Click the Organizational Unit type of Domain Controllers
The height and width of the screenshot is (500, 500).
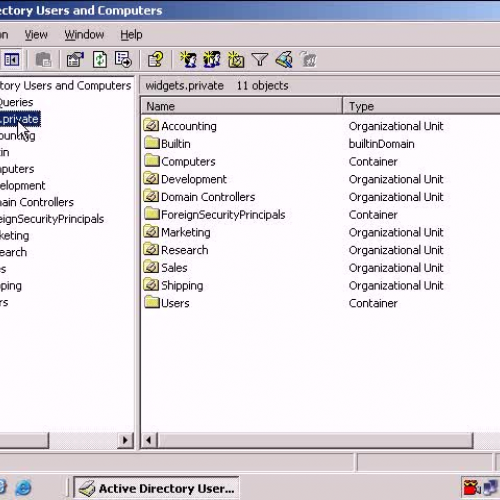(396, 197)
